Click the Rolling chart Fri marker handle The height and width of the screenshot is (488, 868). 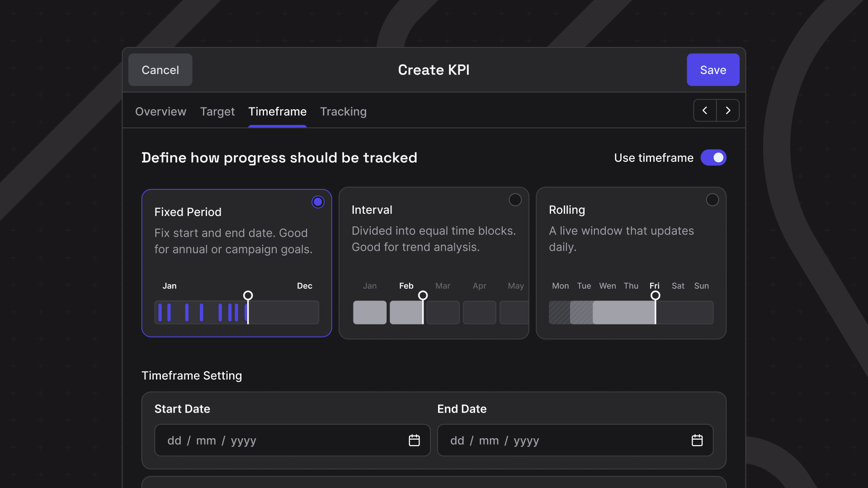click(x=655, y=296)
